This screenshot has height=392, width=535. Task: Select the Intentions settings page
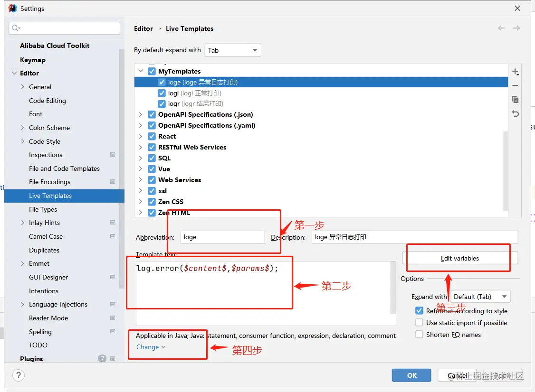point(44,291)
